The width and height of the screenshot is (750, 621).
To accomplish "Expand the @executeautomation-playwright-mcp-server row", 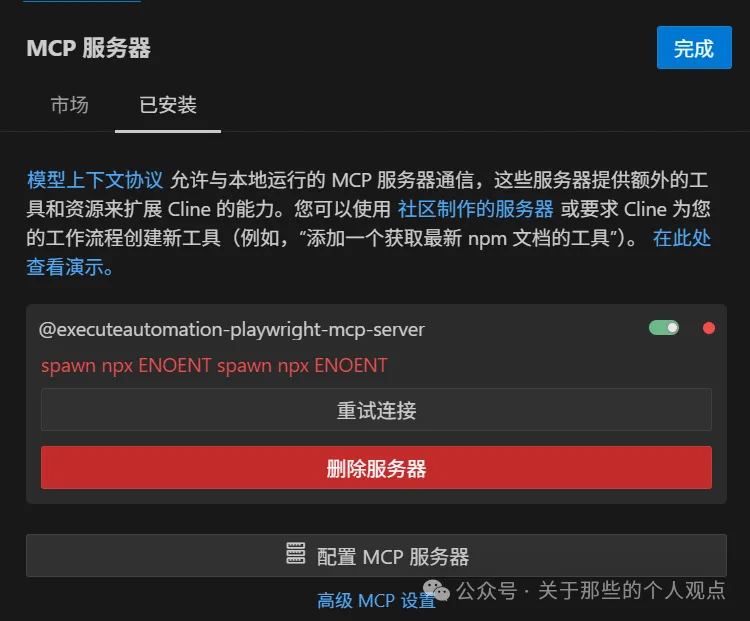I will [x=376, y=329].
